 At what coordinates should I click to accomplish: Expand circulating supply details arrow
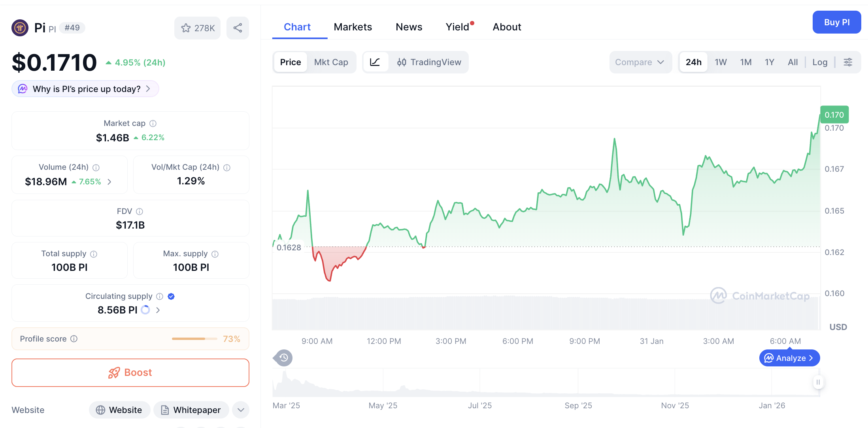click(x=158, y=310)
